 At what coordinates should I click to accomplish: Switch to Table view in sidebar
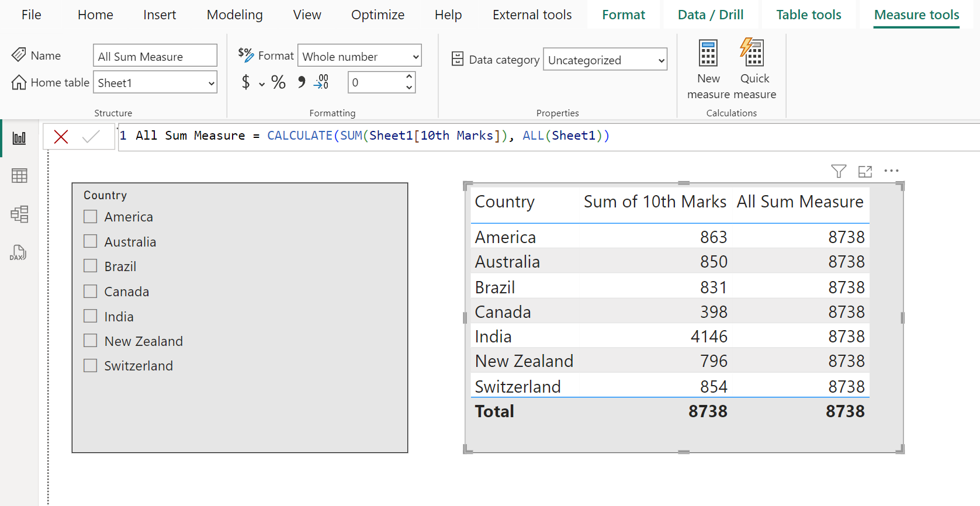pos(19,176)
